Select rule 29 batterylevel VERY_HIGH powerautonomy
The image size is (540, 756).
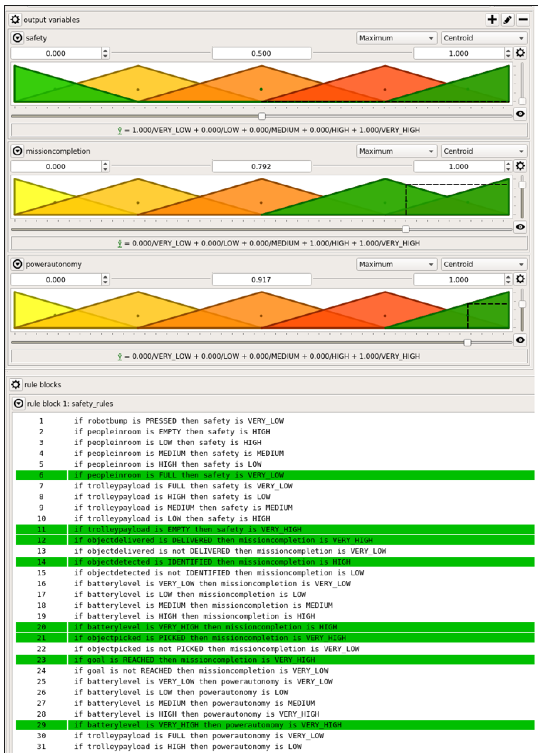tap(207, 724)
